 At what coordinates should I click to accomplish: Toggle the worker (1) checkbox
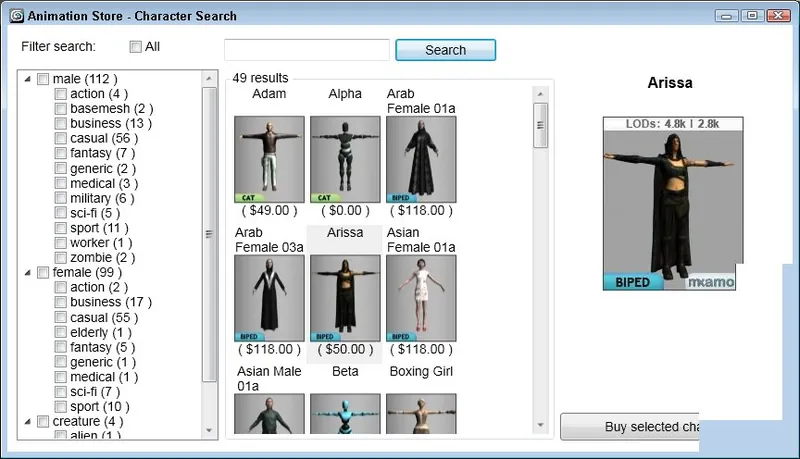(61, 243)
